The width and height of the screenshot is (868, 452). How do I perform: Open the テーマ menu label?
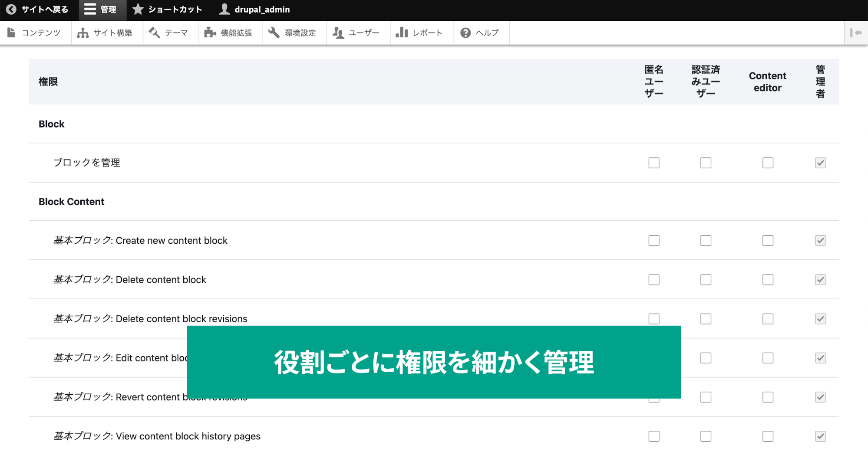[x=176, y=33]
